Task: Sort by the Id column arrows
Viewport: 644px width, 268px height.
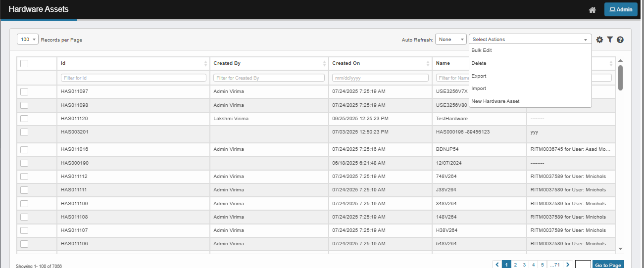Action: click(x=205, y=64)
